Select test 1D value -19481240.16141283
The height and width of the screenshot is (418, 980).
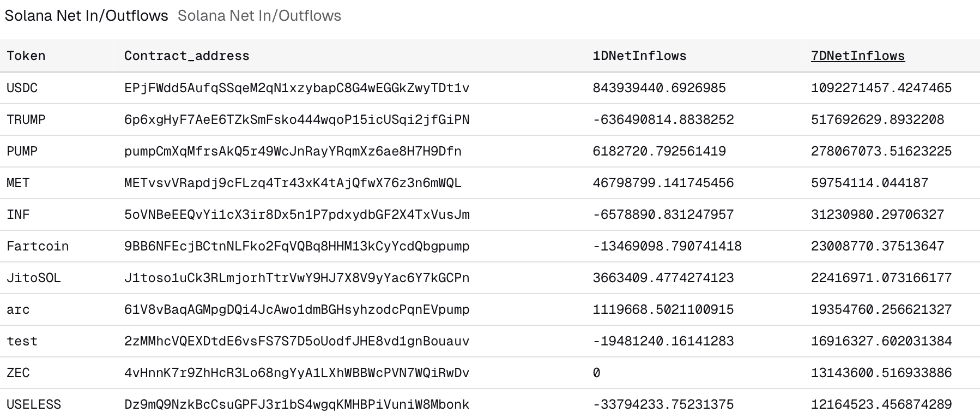pos(663,341)
